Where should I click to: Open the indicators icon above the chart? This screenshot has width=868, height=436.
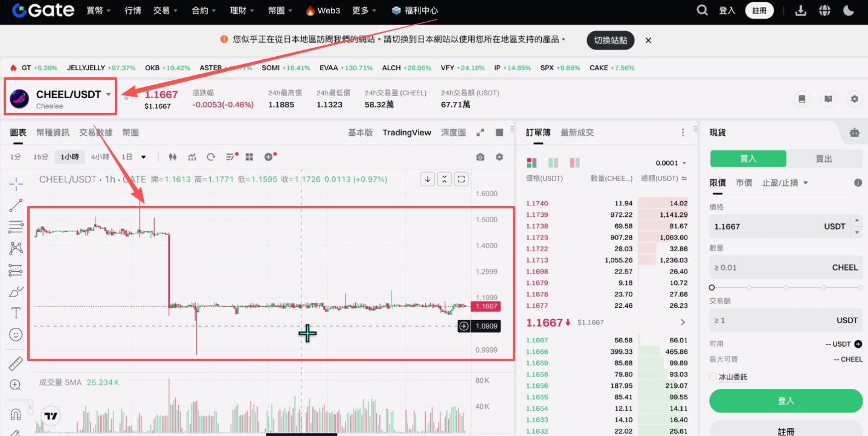[x=191, y=156]
